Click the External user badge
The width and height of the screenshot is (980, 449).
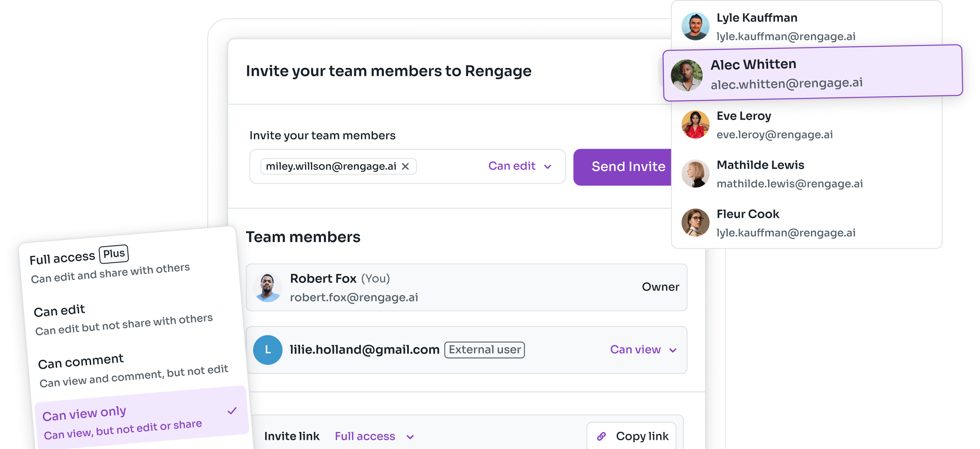pyautogui.click(x=484, y=350)
